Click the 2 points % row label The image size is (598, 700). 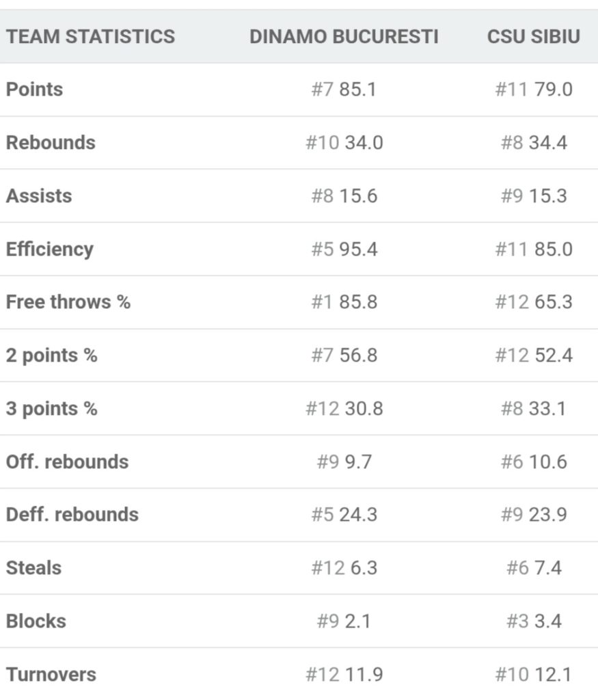point(52,355)
